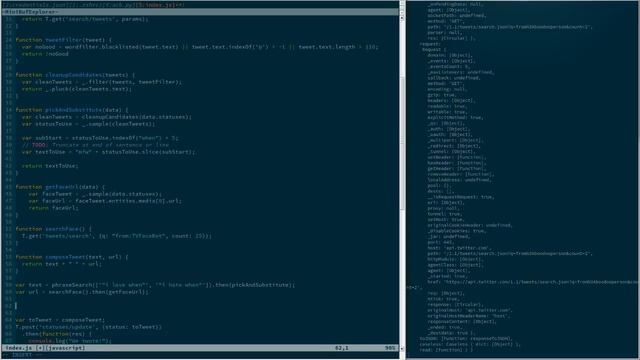Click the '62,1' cursor position indicator
The width and height of the screenshot is (640, 360).
[342, 348]
